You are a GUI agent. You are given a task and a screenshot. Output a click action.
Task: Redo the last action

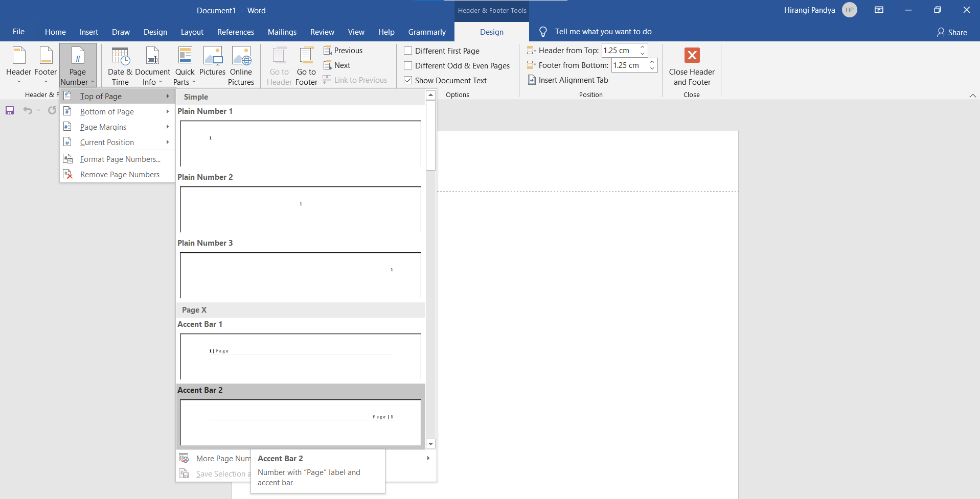point(52,110)
